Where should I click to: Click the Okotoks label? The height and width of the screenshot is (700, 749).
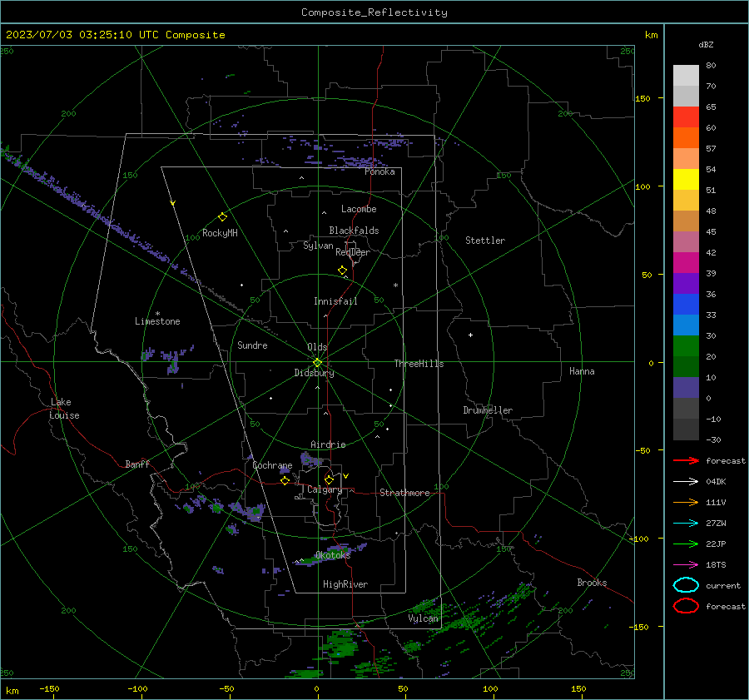[x=333, y=555]
